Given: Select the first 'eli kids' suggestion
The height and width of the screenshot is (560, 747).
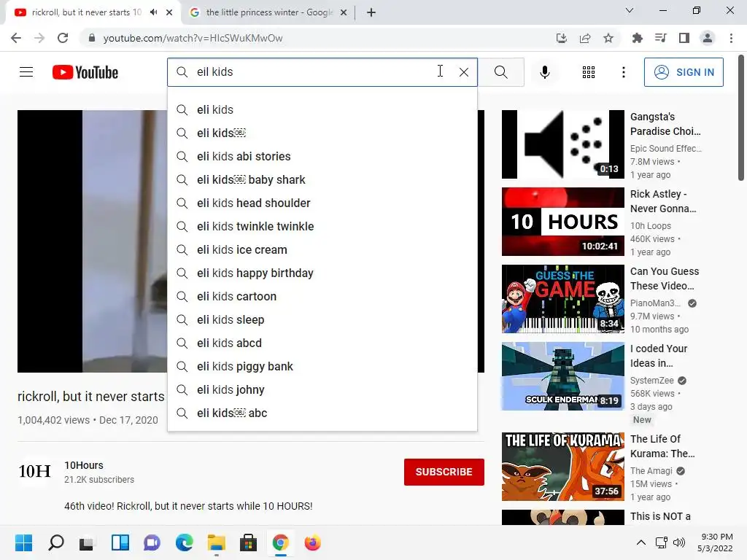Looking at the screenshot, I should (x=322, y=109).
